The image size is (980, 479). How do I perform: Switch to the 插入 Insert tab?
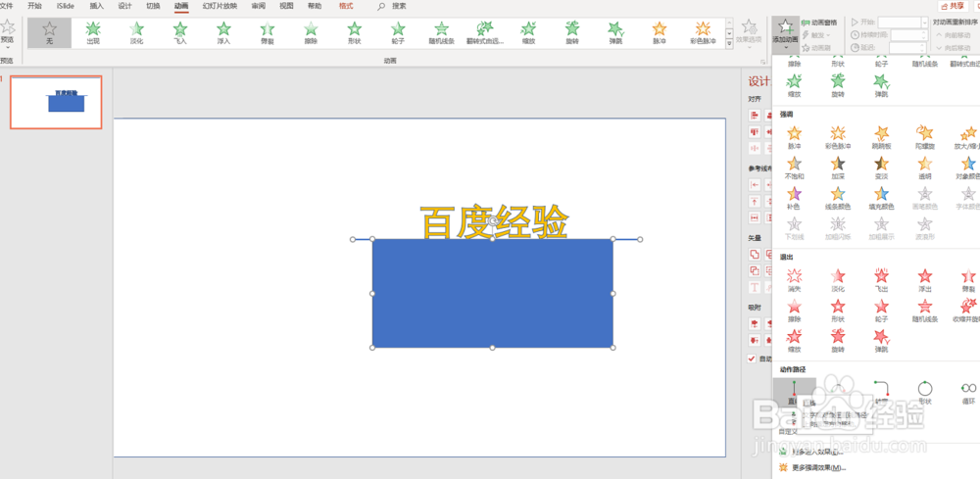(x=96, y=6)
